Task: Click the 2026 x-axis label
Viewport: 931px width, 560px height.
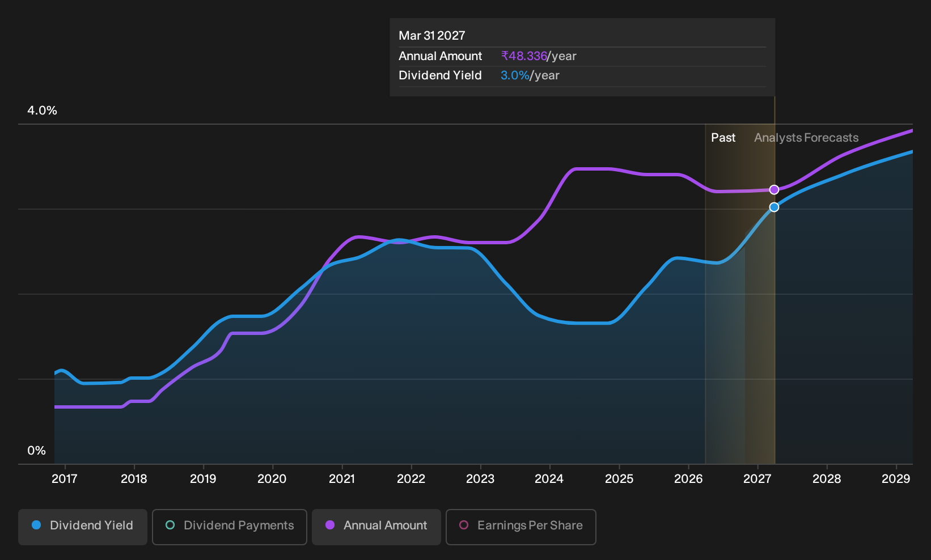Action: (x=688, y=479)
